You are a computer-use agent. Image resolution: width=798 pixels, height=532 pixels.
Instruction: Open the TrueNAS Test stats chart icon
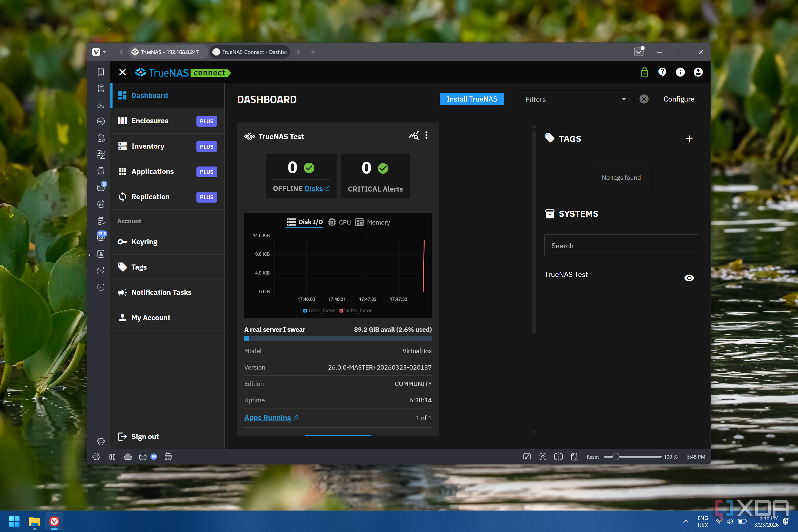414,136
